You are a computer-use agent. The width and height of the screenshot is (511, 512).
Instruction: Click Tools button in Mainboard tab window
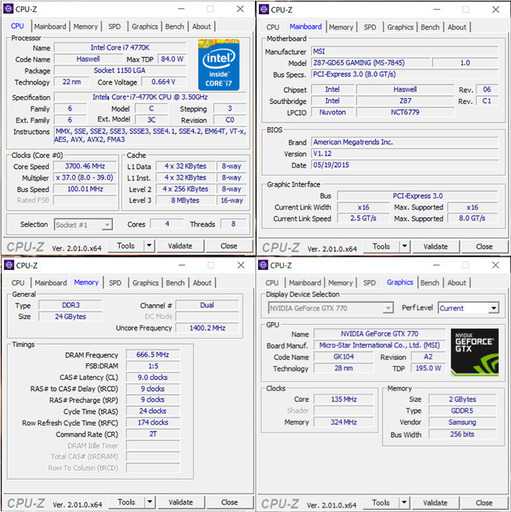click(381, 247)
